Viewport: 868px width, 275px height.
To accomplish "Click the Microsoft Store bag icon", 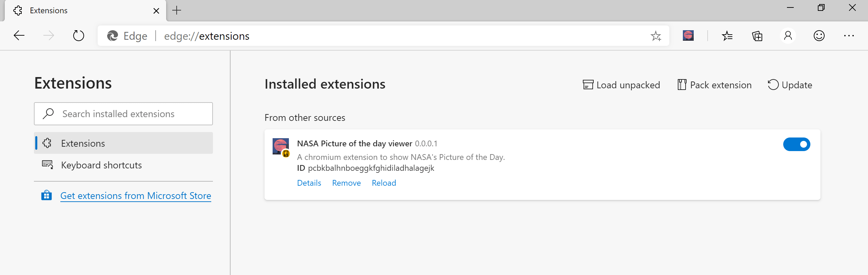I will 46,196.
